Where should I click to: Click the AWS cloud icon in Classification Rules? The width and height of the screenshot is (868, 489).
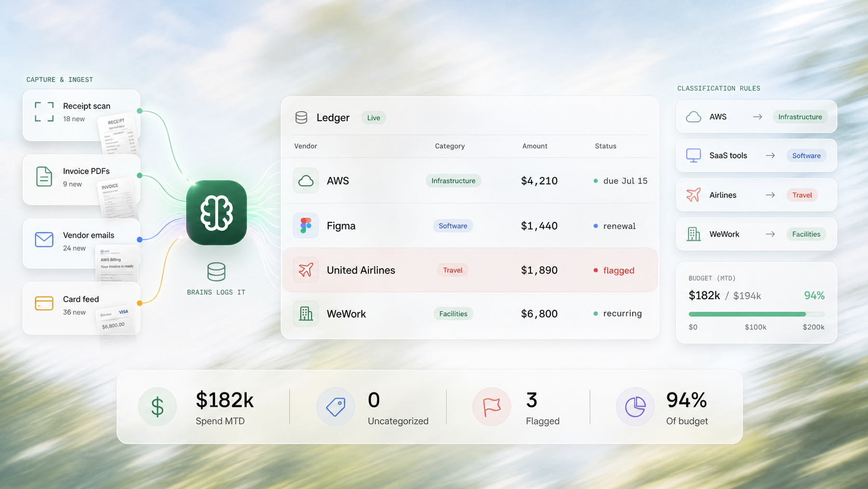(694, 117)
